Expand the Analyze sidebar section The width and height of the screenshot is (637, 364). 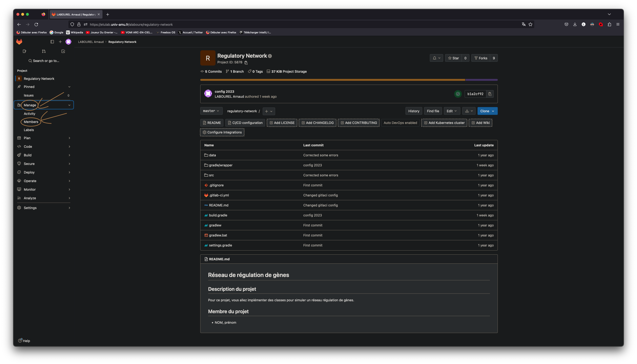(44, 198)
